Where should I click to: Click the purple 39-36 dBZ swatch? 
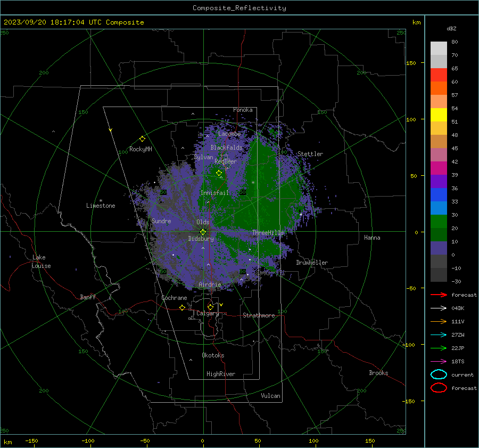click(439, 181)
